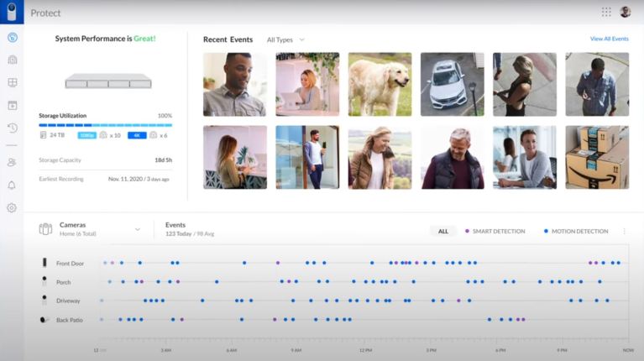Open the Live View grid icon
The height and width of the screenshot is (361, 644).
click(13, 82)
